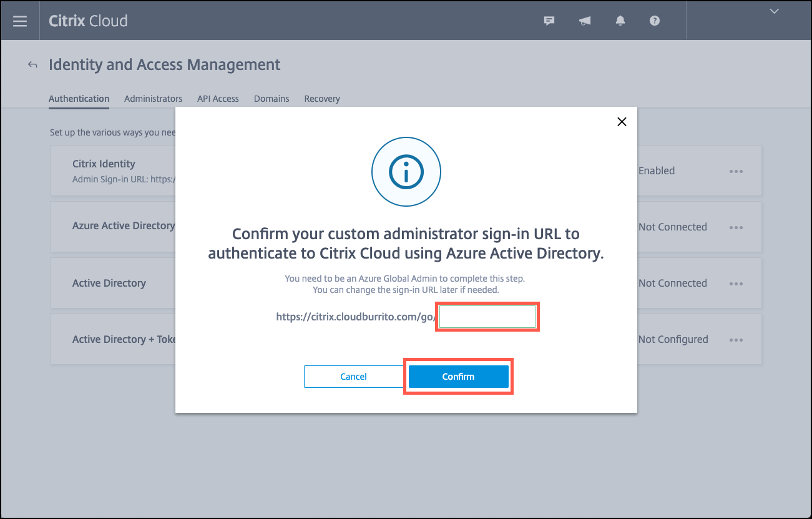The image size is (812, 519).
Task: Click the info icon in the dialog
Action: pyautogui.click(x=406, y=171)
